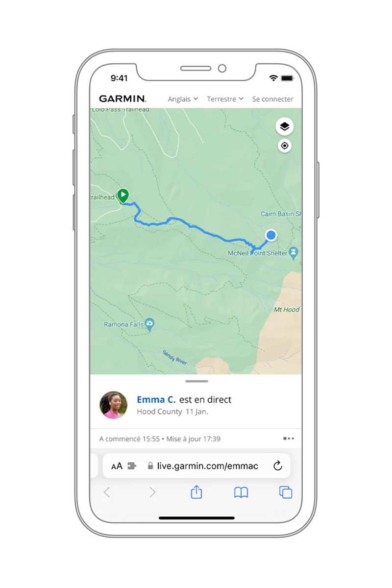
Task: Center map with locate-me icon
Action: coord(285,146)
